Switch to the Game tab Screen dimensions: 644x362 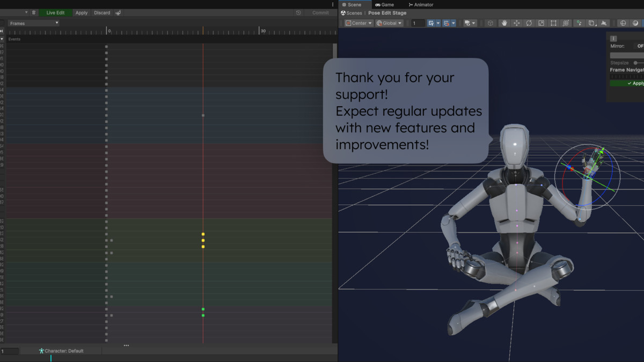click(384, 4)
